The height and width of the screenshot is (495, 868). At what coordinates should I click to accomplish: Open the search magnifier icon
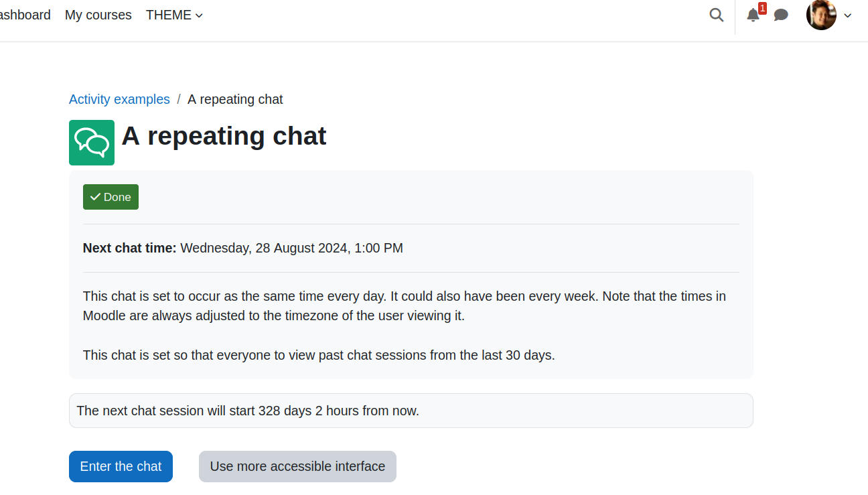716,15
